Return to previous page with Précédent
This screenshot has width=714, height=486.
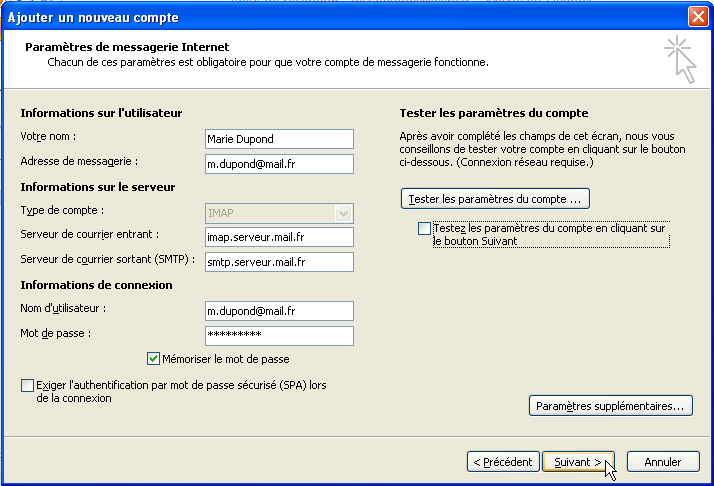[503, 462]
